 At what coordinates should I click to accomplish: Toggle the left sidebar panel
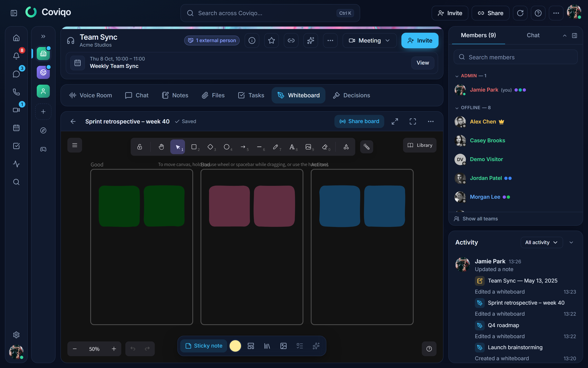14,13
